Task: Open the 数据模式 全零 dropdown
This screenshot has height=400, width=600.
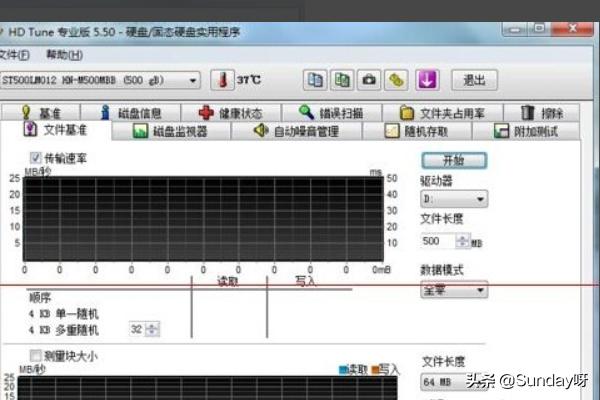Action: coord(454,290)
